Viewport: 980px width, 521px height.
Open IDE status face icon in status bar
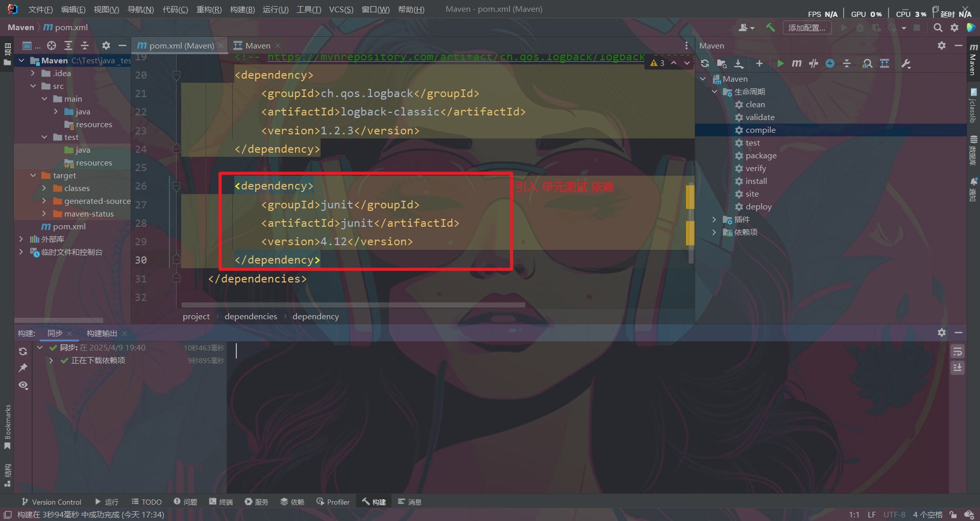point(969,515)
